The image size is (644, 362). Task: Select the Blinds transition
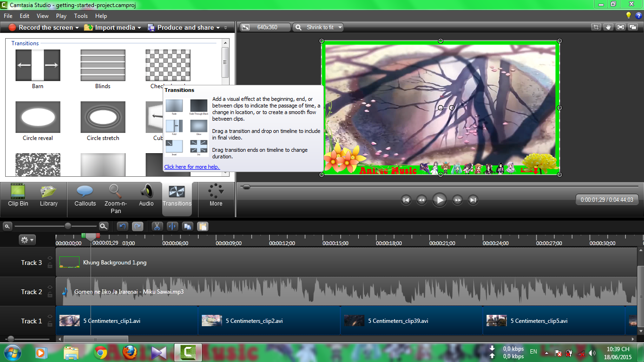[x=103, y=65]
